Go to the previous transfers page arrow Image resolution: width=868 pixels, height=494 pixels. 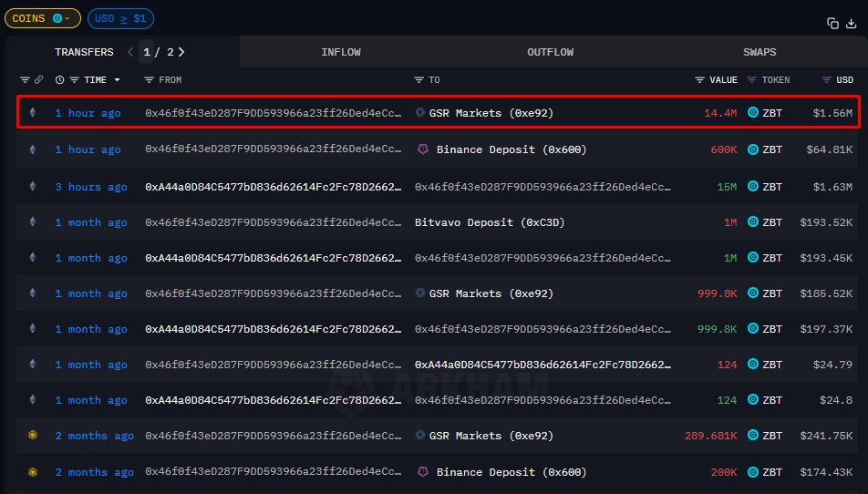click(x=130, y=52)
